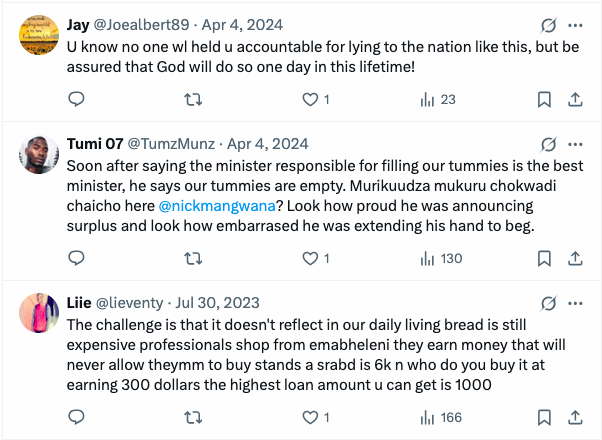
Task: Open more options on Jay's tweet
Action: point(576,25)
